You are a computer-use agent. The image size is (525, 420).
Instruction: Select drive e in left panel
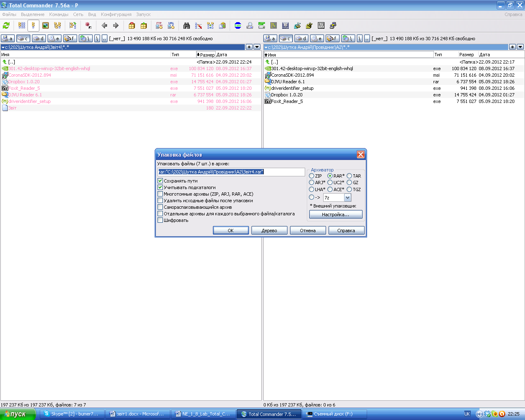point(54,38)
